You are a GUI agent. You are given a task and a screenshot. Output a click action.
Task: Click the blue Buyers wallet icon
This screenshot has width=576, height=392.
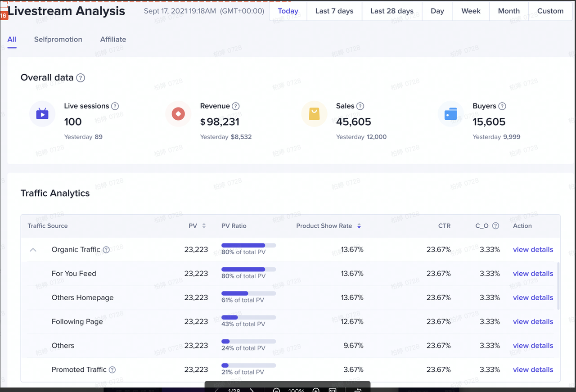pos(450,114)
